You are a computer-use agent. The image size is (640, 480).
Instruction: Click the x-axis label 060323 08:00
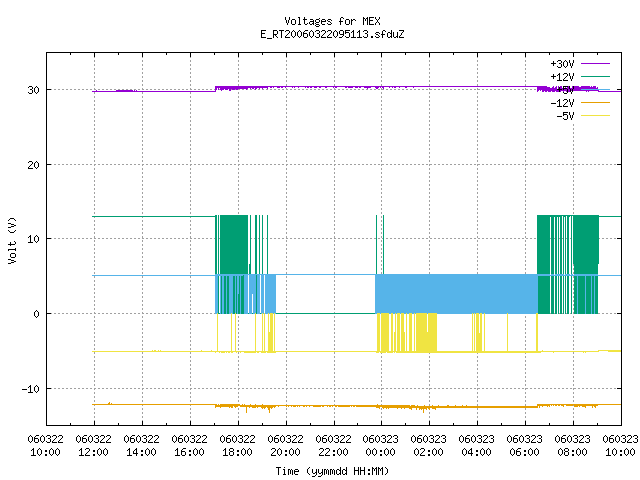tap(573, 446)
